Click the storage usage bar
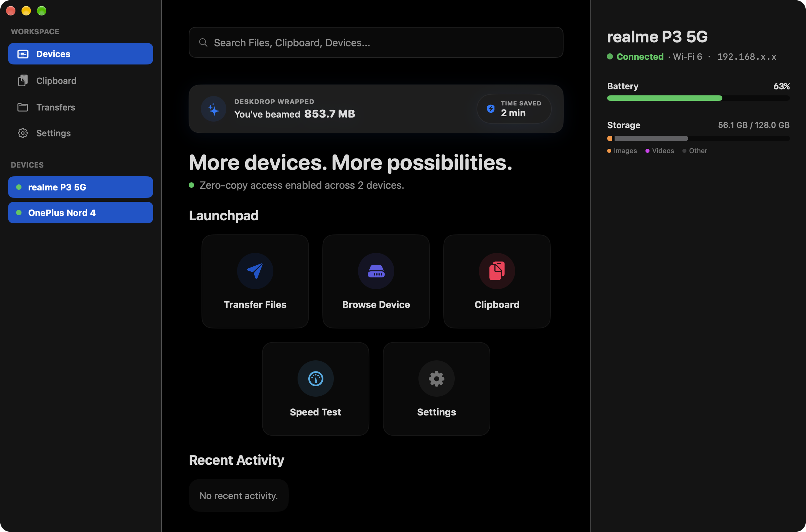This screenshot has height=532, width=806. [698, 138]
